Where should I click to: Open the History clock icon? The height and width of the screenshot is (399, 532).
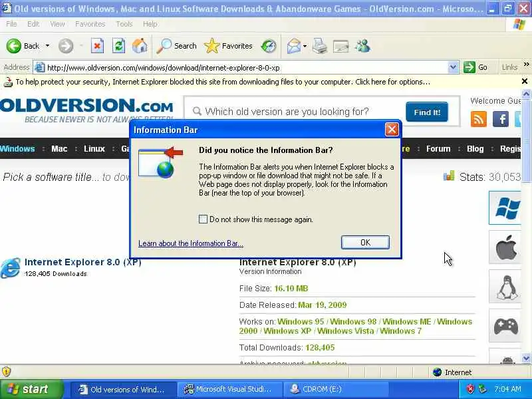(x=269, y=46)
